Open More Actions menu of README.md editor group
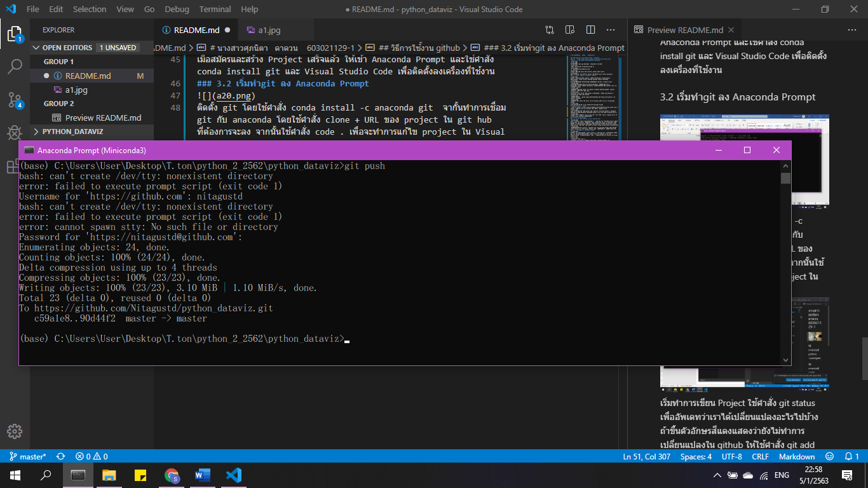The width and height of the screenshot is (868, 488). pos(611,30)
